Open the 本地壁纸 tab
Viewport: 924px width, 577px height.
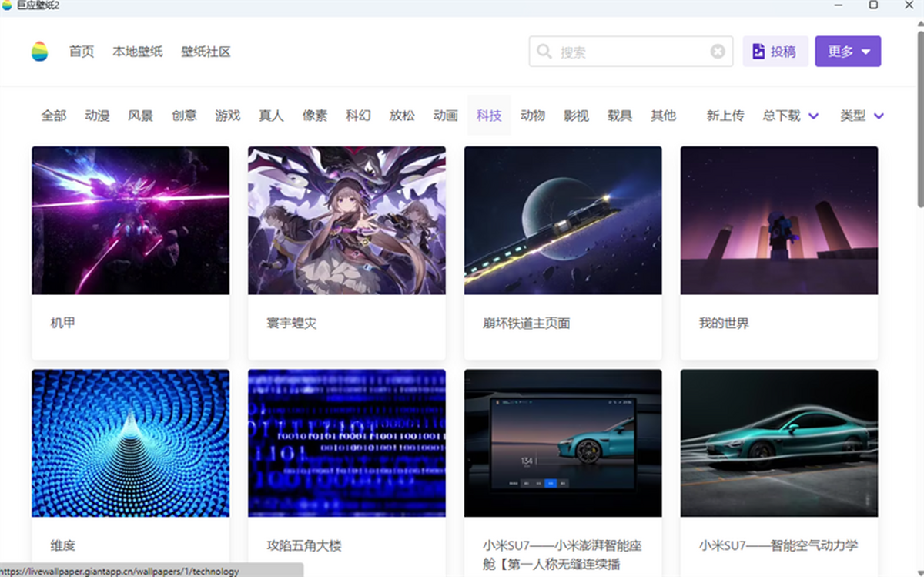coord(138,52)
